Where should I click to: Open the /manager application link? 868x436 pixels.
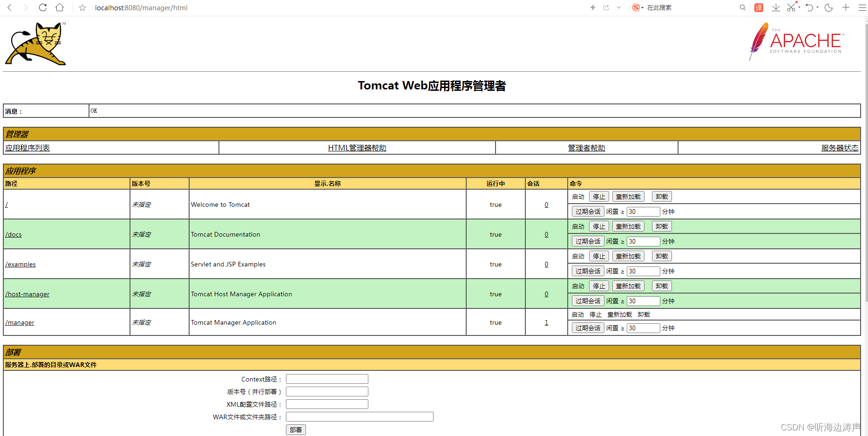click(x=20, y=322)
